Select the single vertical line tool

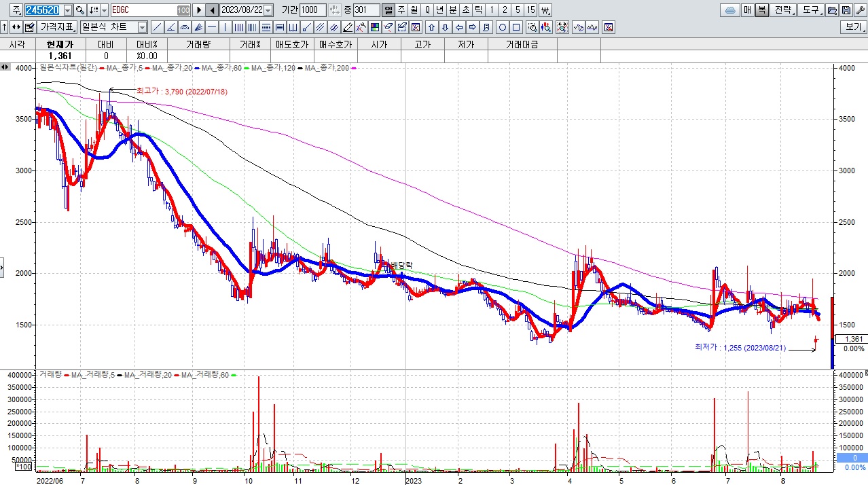(225, 27)
